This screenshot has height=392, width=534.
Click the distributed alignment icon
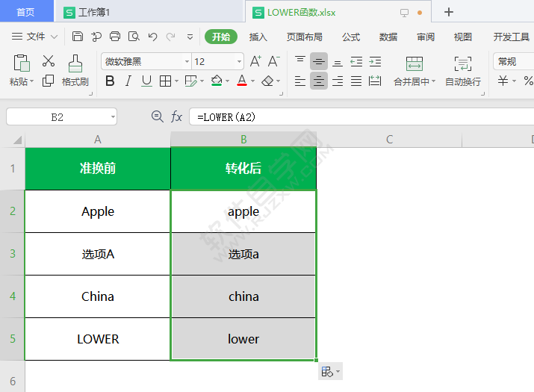(375, 81)
